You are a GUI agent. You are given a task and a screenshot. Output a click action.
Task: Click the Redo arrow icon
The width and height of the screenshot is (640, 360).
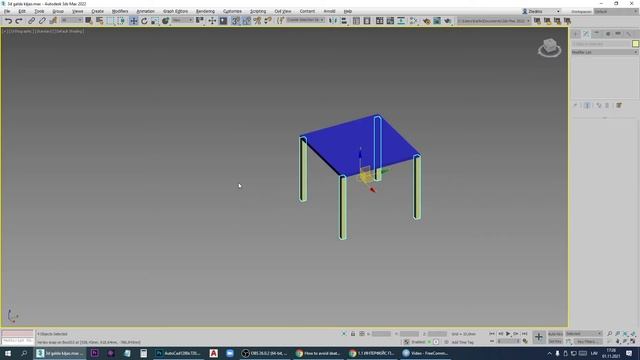pyautogui.click(x=19, y=20)
